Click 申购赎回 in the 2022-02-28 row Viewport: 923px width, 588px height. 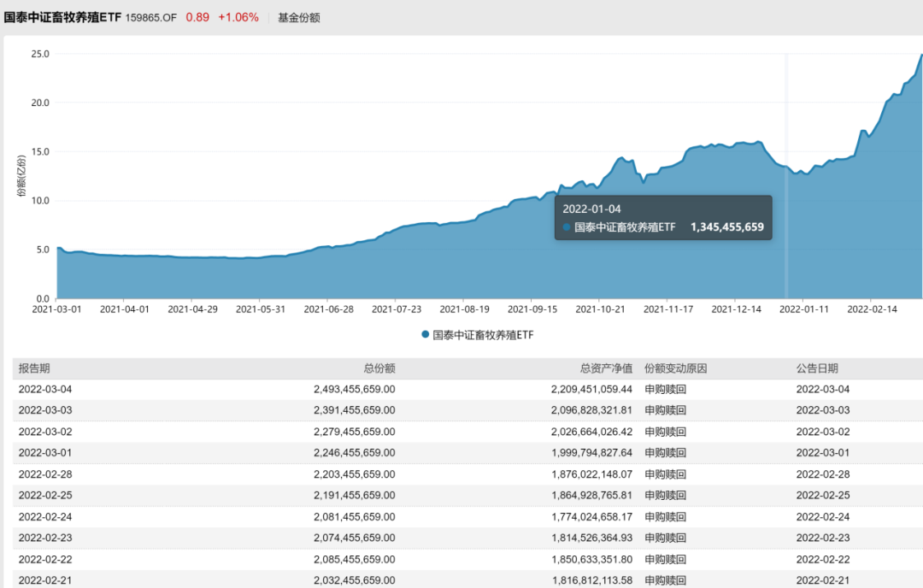665,473
